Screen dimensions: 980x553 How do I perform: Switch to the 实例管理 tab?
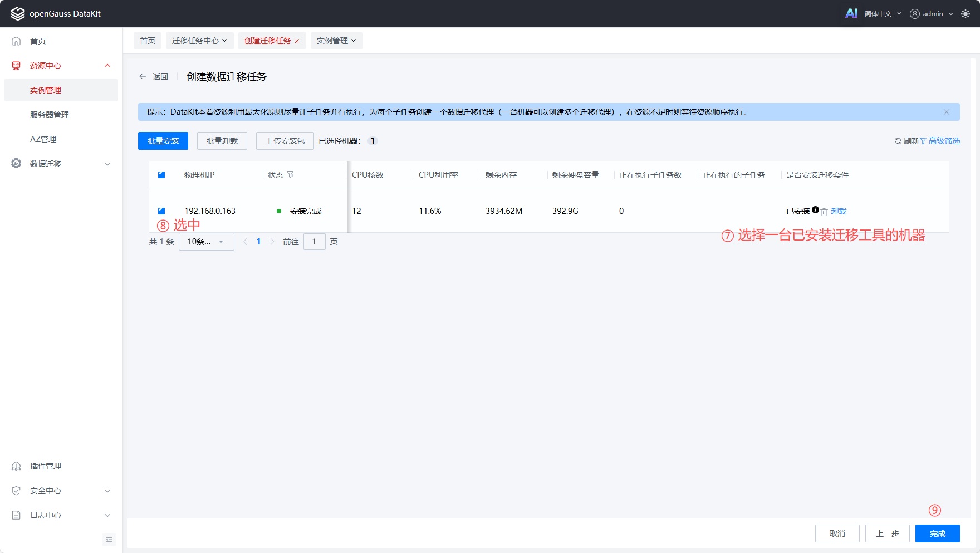332,41
